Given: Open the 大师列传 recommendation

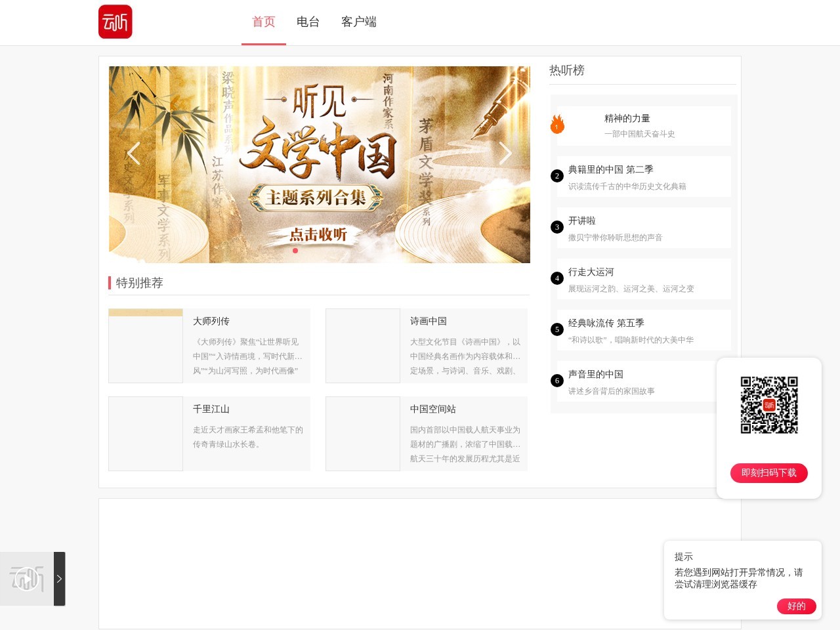Looking at the screenshot, I should (x=211, y=322).
